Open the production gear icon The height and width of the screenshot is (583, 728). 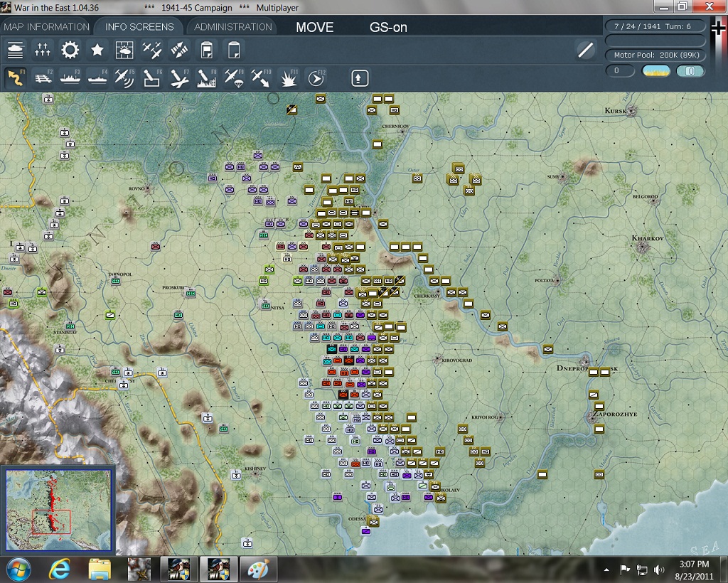tap(70, 50)
